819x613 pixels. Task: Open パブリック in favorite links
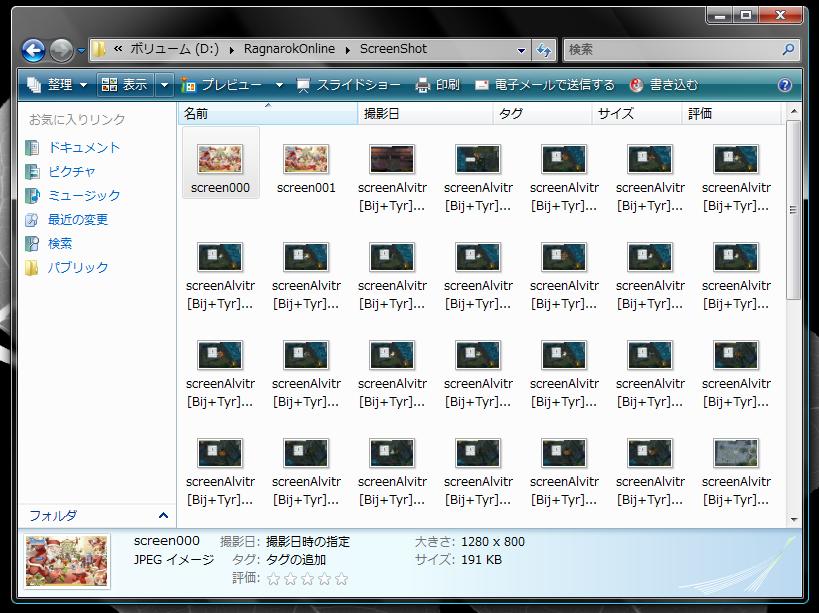coord(78,268)
